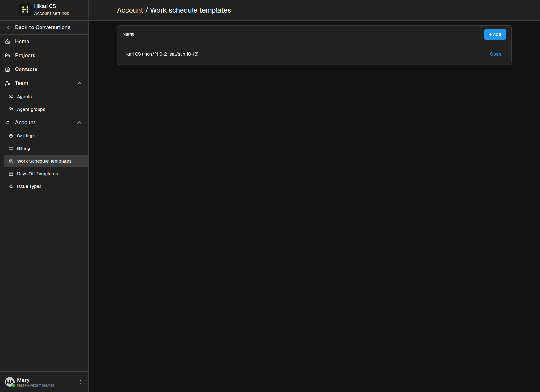Click the test+1@example.net email text
This screenshot has height=392, width=540.
[36, 385]
